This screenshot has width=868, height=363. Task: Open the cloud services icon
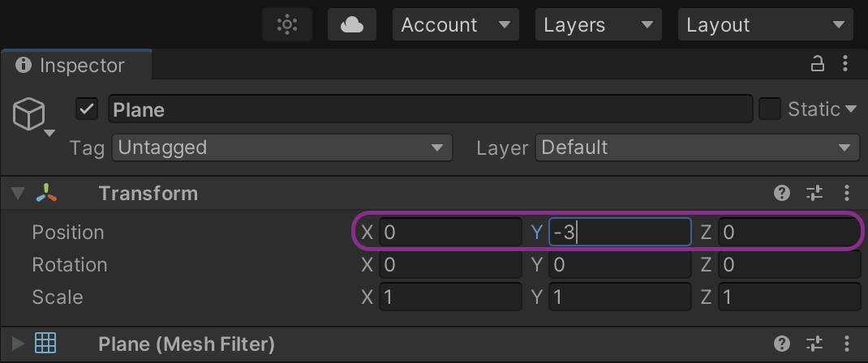coord(351,24)
